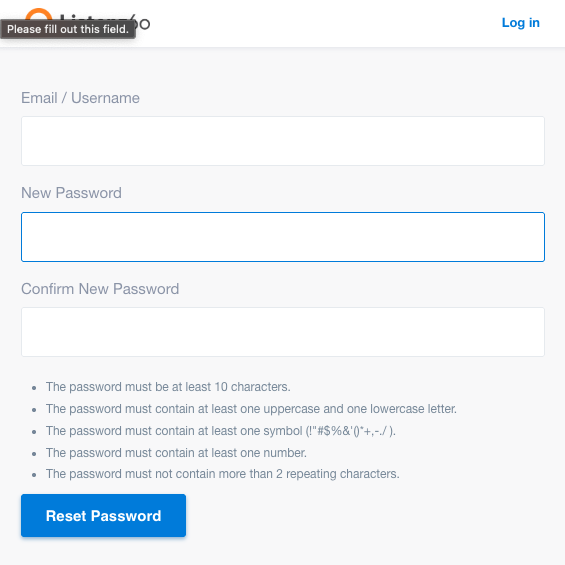The image size is (565, 565).
Task: Click the 'at least one number' rule text
Action: pos(176,453)
